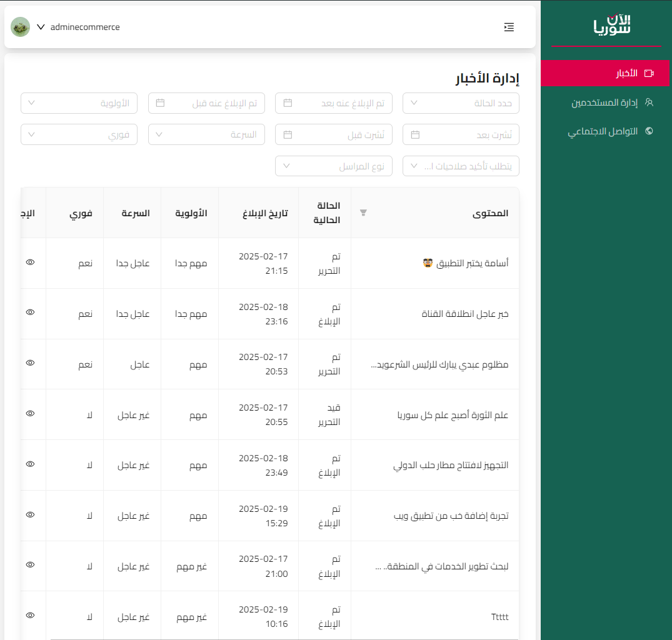This screenshot has height=640, width=672.
Task: Open the eye icon on the Ttttt row
Action: [30, 615]
